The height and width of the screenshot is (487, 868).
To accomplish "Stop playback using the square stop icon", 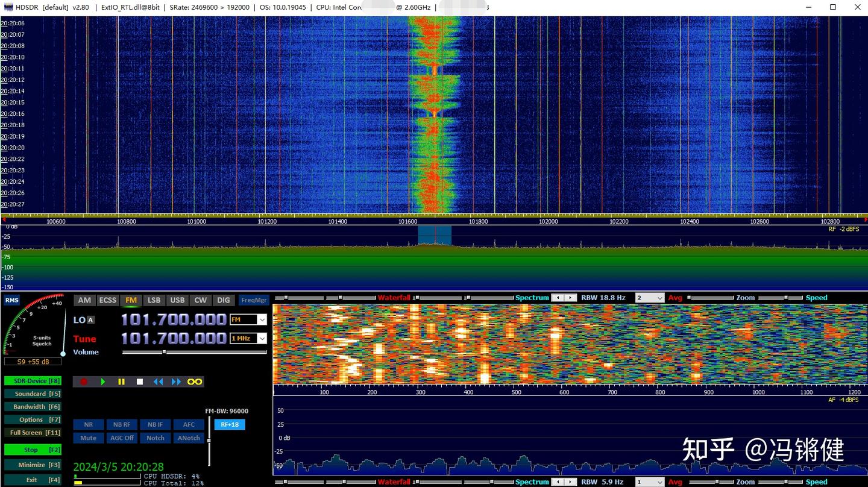I will [140, 381].
